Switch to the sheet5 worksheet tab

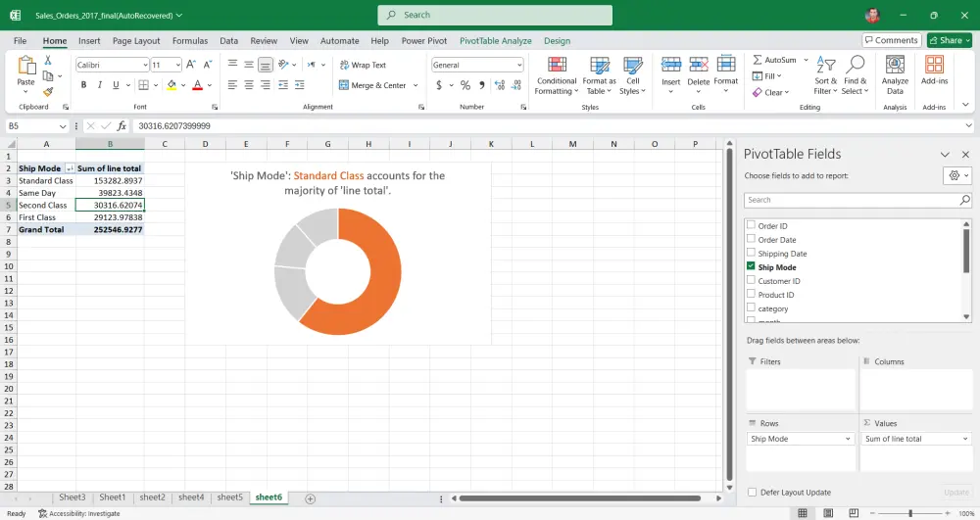[229, 497]
